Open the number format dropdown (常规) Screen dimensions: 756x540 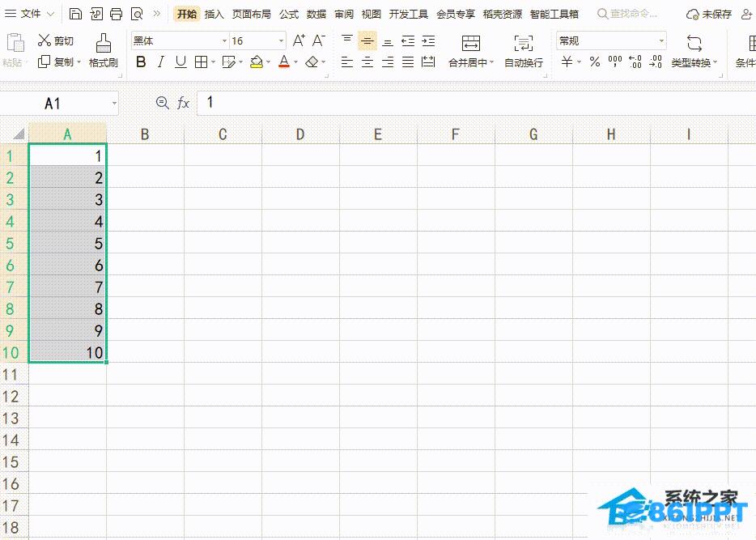[x=661, y=41]
